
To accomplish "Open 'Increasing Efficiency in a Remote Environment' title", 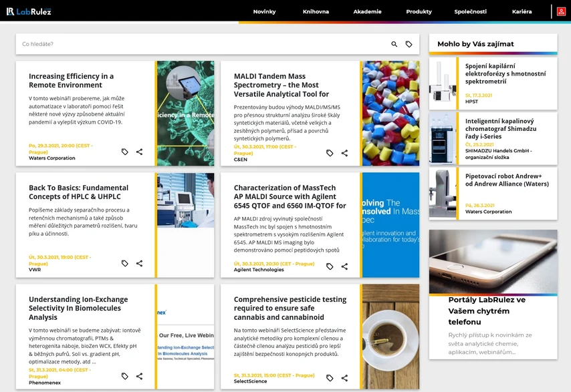I will (71, 80).
